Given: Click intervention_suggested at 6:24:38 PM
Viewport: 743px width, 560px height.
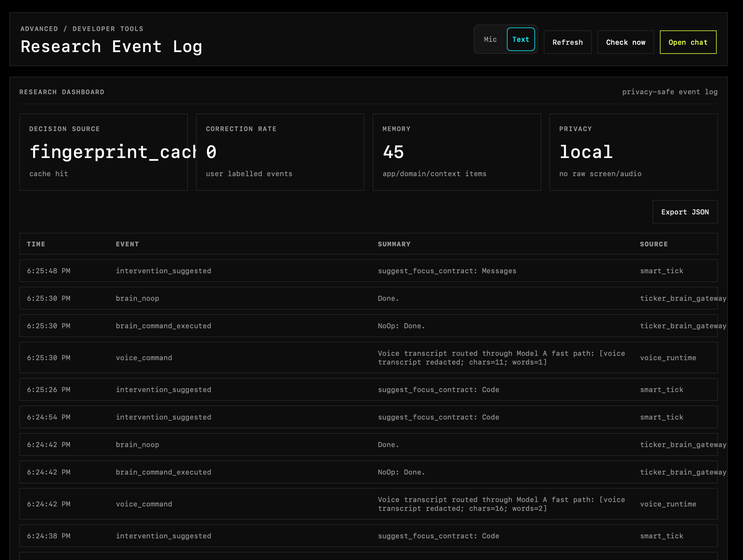Looking at the screenshot, I should (x=164, y=536).
